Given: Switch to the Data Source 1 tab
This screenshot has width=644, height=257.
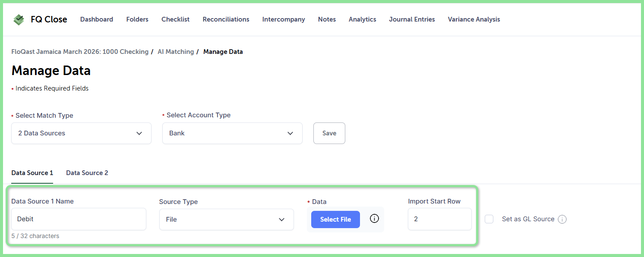Looking at the screenshot, I should point(32,173).
